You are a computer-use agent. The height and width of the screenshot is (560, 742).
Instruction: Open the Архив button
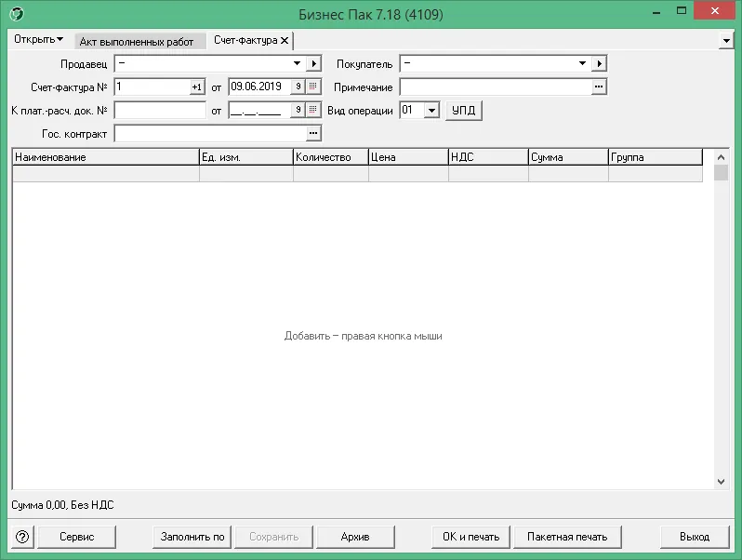click(355, 537)
